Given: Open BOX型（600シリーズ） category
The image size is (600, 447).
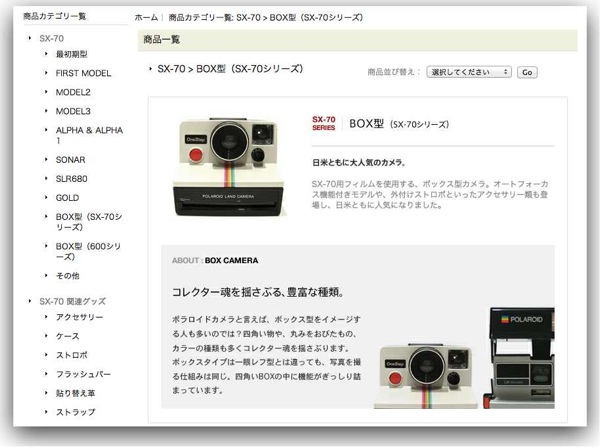Looking at the screenshot, I should click(x=88, y=251).
